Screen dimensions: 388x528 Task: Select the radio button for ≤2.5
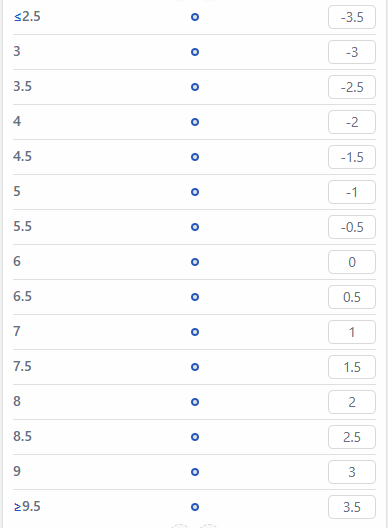coord(195,17)
